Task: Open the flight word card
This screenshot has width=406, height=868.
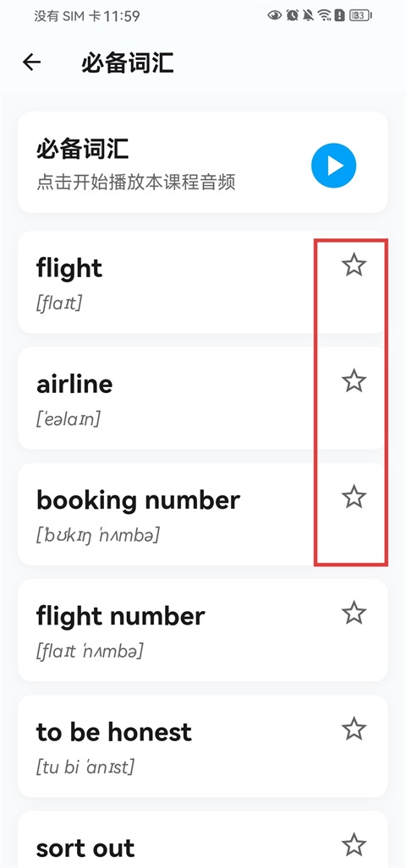Action: 203,282
